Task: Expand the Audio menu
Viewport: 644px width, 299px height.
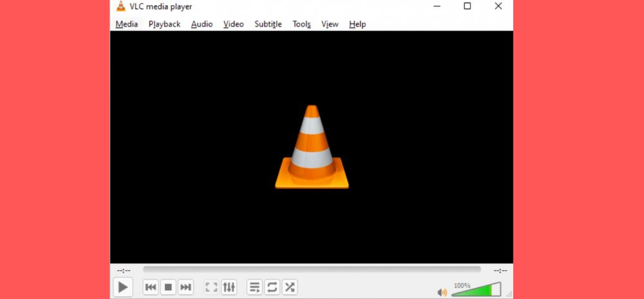Action: pyautogui.click(x=202, y=24)
